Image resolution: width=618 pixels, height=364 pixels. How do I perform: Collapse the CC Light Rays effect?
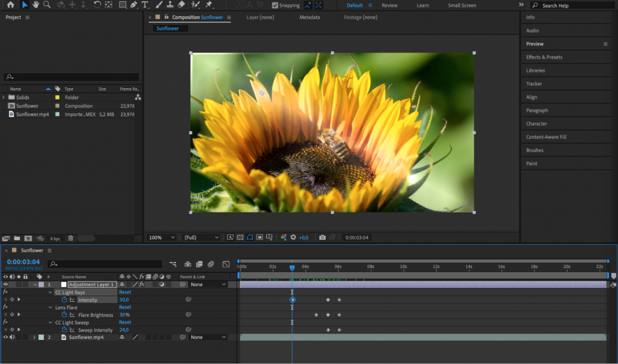coord(51,292)
